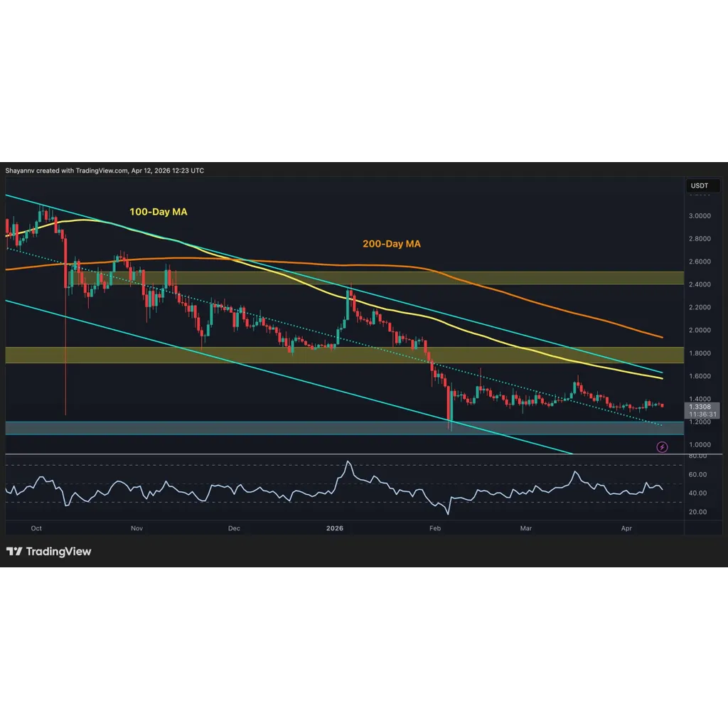The height and width of the screenshot is (728, 728).
Task: Click the 200-Day MA label
Action: [x=392, y=244]
